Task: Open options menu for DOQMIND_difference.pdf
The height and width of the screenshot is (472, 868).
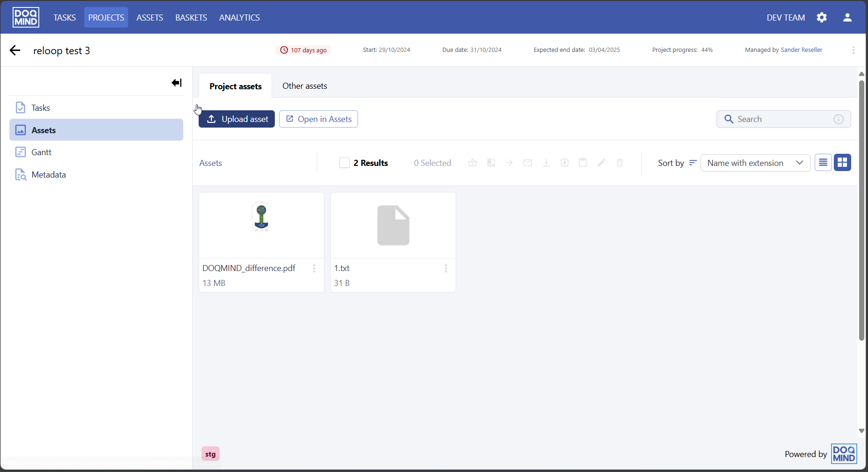Action: (x=314, y=268)
